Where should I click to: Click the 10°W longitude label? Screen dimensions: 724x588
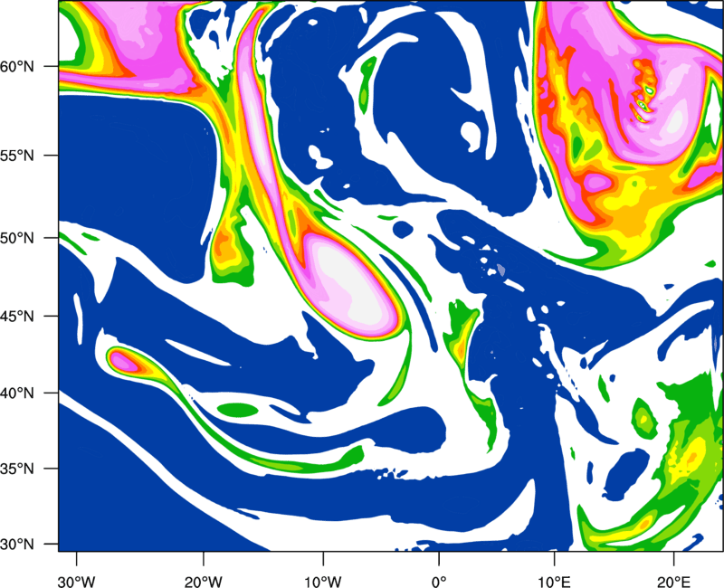pyautogui.click(x=323, y=581)
